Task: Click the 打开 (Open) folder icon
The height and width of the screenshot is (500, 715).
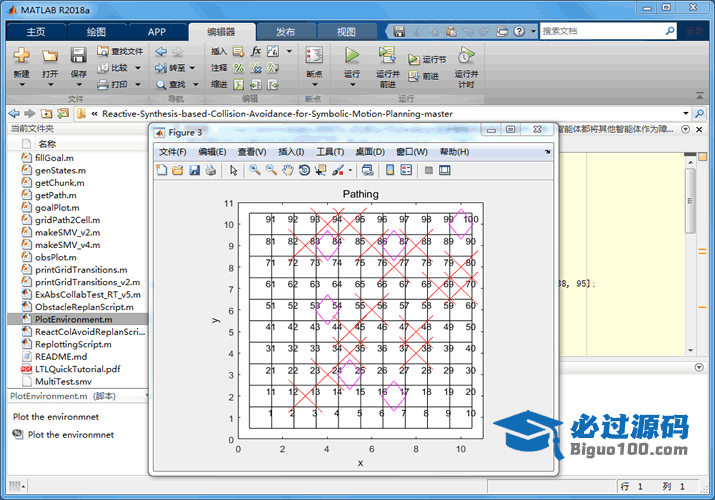Action: click(x=50, y=56)
